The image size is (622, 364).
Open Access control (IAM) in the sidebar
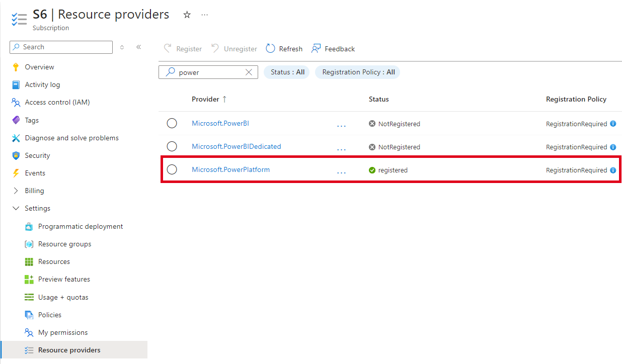point(57,103)
